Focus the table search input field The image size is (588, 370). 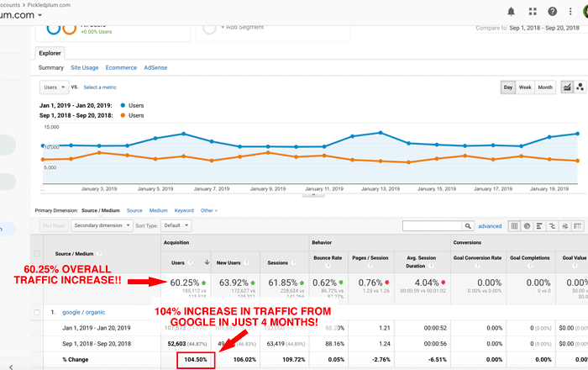pyautogui.click(x=432, y=226)
